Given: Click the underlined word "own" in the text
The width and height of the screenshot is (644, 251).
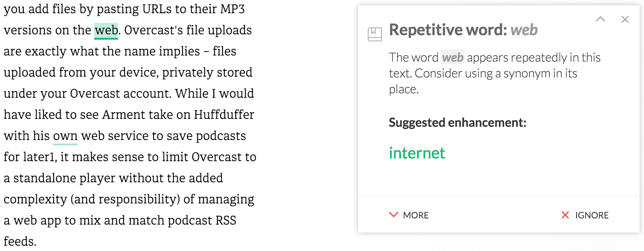Looking at the screenshot, I should click(65, 136).
